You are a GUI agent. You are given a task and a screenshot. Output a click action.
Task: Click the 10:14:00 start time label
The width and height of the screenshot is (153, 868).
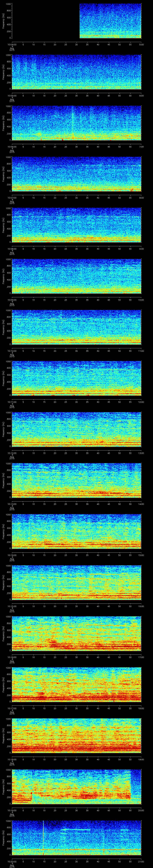point(12,555)
